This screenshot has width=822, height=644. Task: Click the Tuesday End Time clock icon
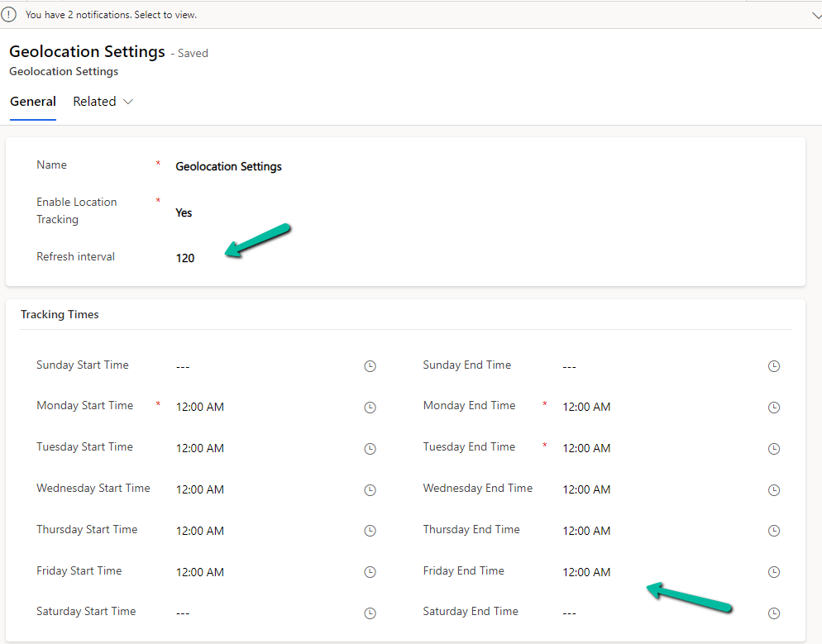point(773,449)
